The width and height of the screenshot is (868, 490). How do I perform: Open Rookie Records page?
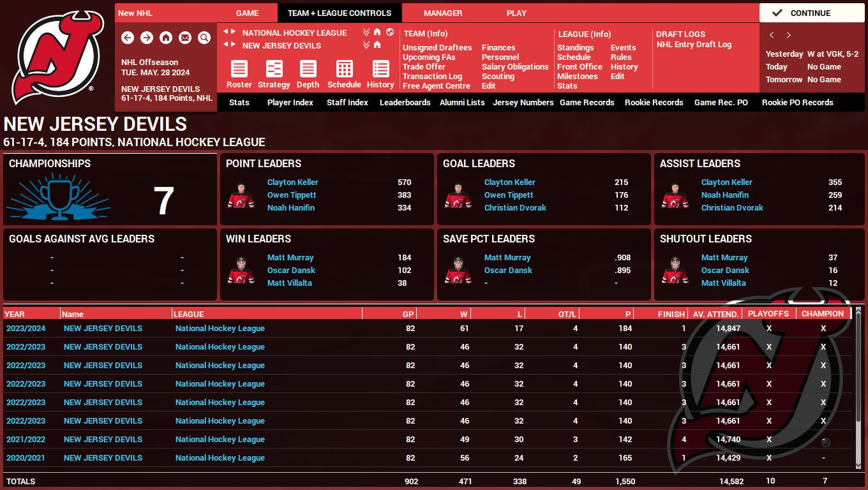coord(654,102)
